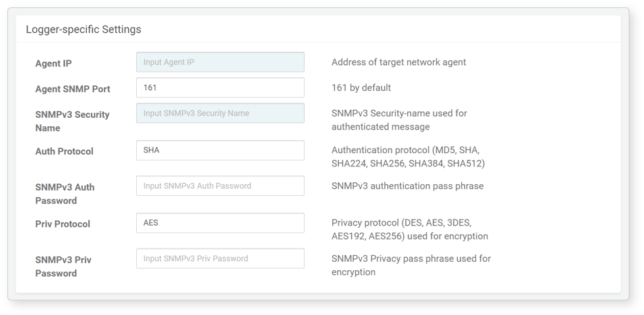Click the 'Agent IP' label
The image size is (644, 315).
(x=53, y=64)
